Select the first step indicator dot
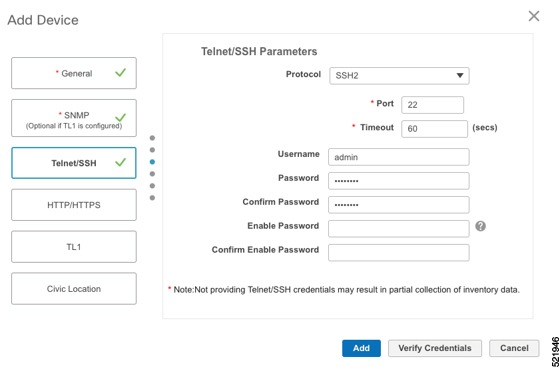The image size is (559, 367). click(152, 138)
